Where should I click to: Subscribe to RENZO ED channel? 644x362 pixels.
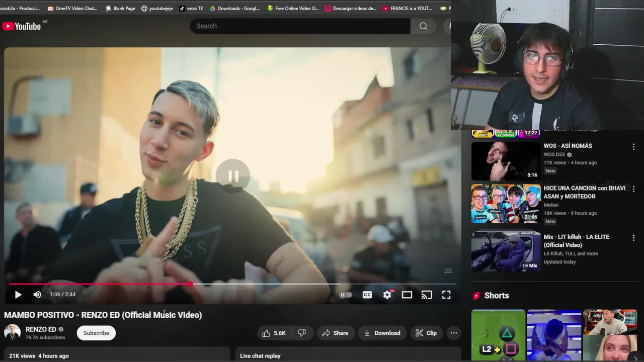[x=96, y=333]
